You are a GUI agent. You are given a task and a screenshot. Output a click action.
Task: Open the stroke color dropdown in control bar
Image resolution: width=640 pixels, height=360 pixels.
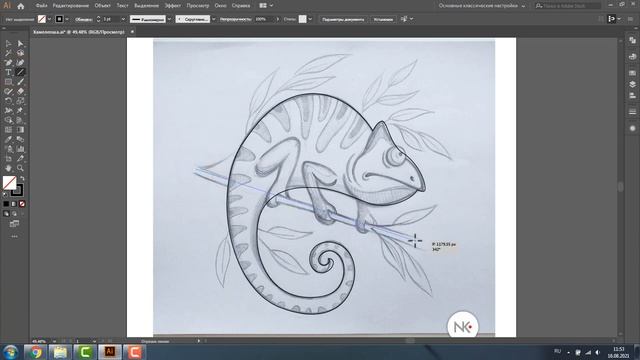click(67, 19)
